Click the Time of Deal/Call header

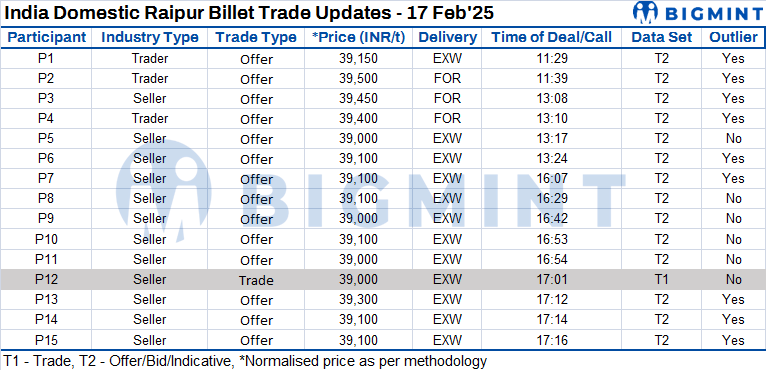point(552,37)
